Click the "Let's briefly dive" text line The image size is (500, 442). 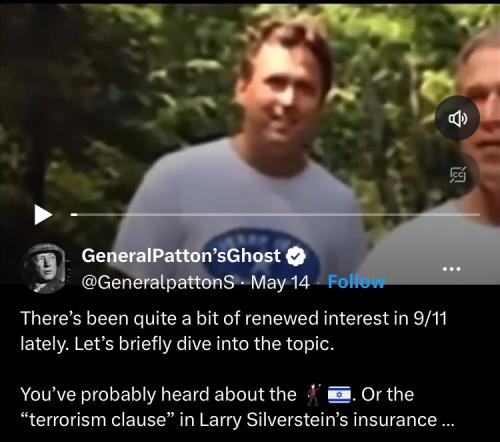(177, 344)
